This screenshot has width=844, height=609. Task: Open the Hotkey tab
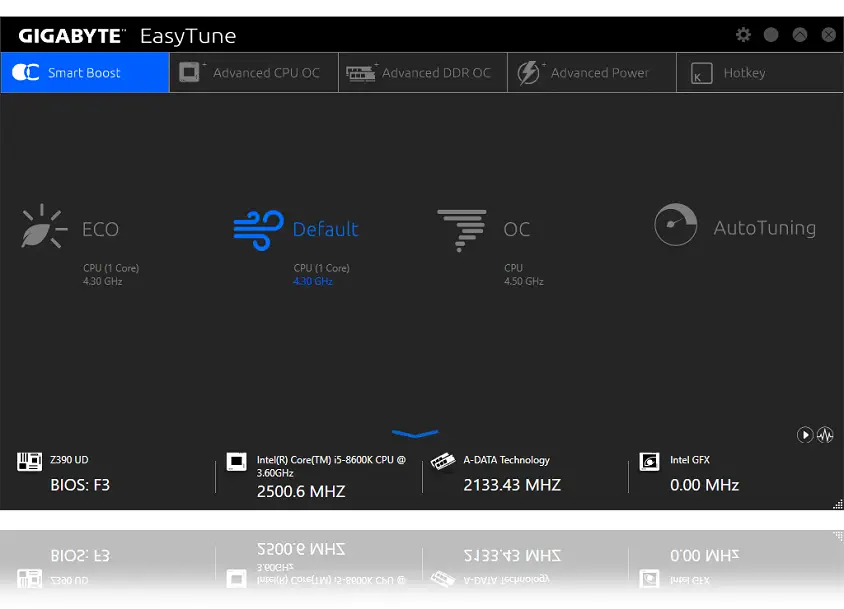(x=759, y=73)
